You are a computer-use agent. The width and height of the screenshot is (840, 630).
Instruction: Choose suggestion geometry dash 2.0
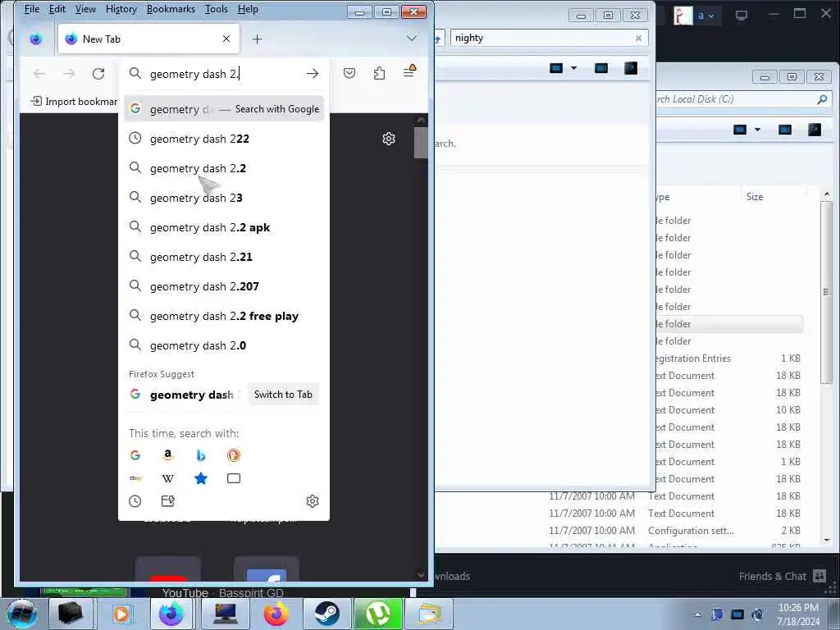coord(224,345)
